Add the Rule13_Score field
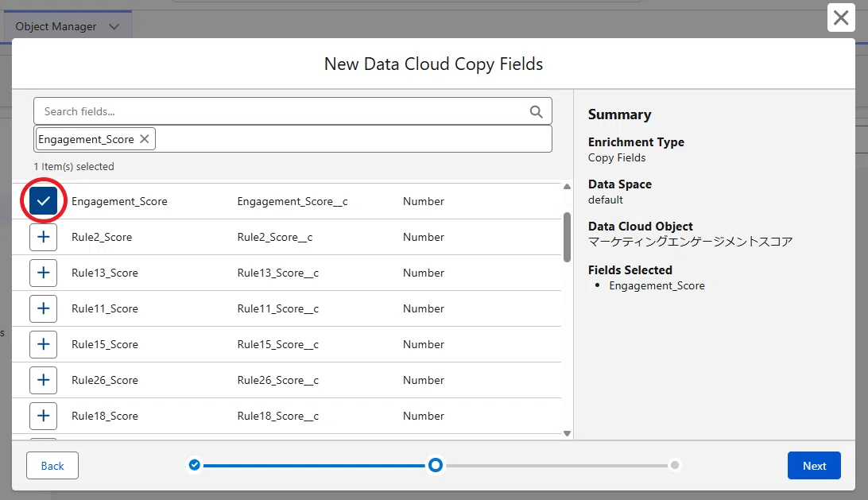The width and height of the screenshot is (868, 500). click(43, 273)
